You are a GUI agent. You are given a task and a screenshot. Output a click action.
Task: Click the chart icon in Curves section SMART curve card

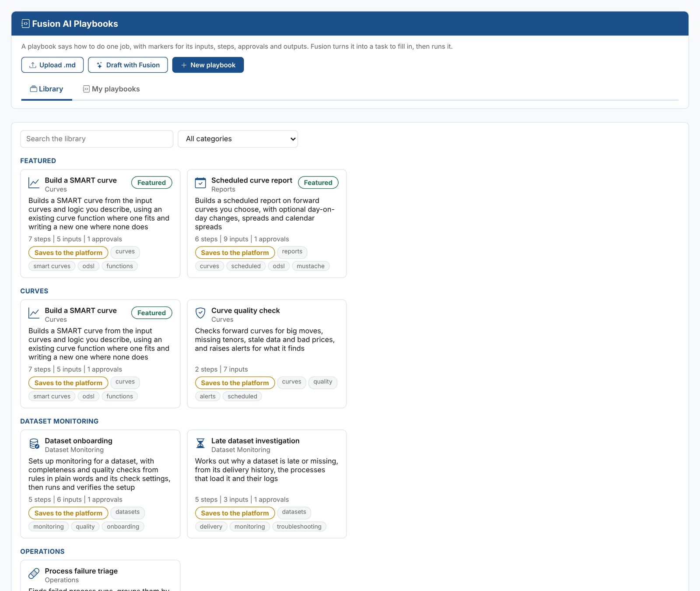[x=34, y=313]
